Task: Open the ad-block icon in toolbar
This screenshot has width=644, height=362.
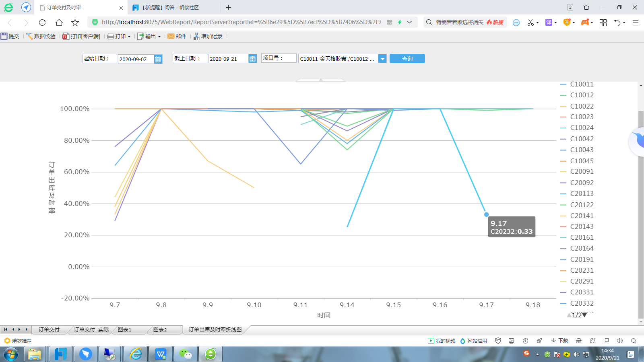Action: 516,23
